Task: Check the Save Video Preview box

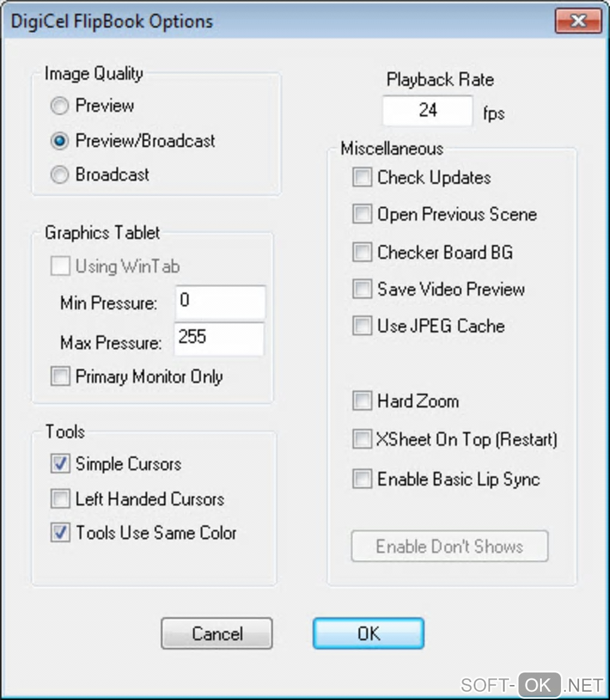Action: (x=362, y=289)
